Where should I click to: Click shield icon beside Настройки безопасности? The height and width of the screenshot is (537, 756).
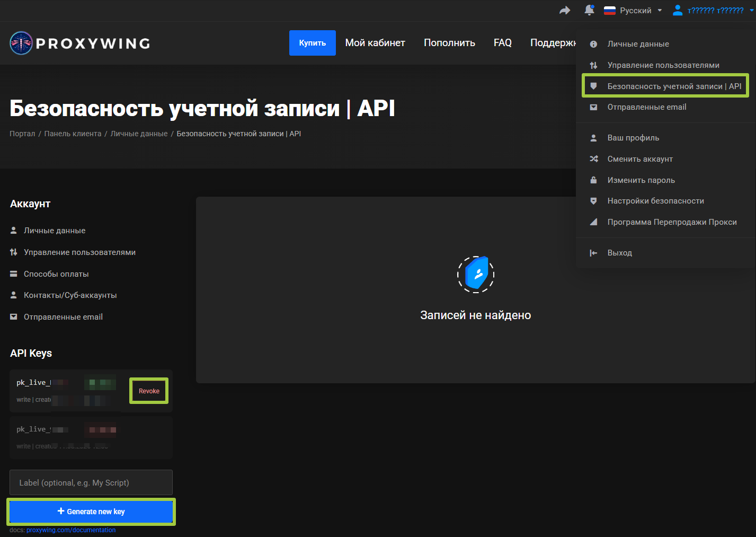(x=594, y=201)
